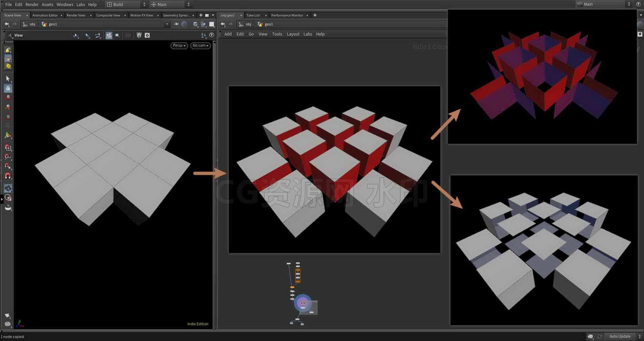The height and width of the screenshot is (341, 644).
Task: Add a new pane tab in Scene View pane
Action: [201, 15]
